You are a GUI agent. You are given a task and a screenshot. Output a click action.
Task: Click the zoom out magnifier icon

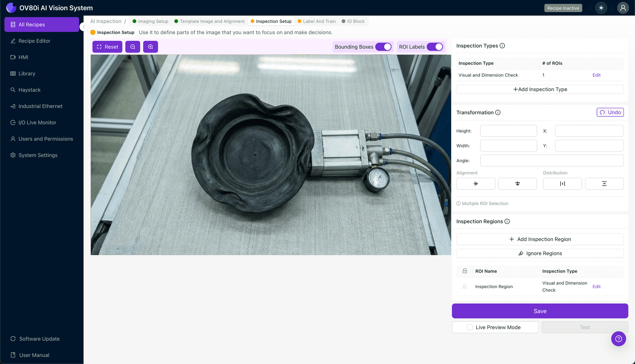pos(133,47)
